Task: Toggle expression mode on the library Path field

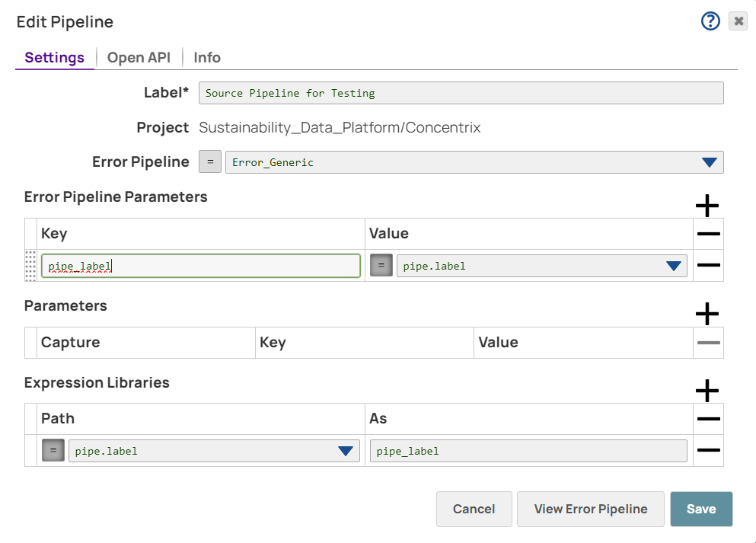Action: tap(52, 450)
